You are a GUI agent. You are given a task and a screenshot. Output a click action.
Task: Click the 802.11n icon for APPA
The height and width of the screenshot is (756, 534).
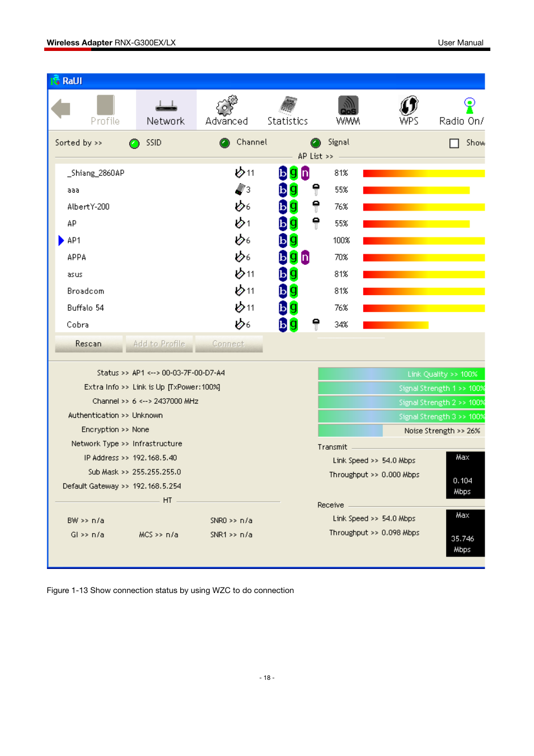tap(305, 257)
